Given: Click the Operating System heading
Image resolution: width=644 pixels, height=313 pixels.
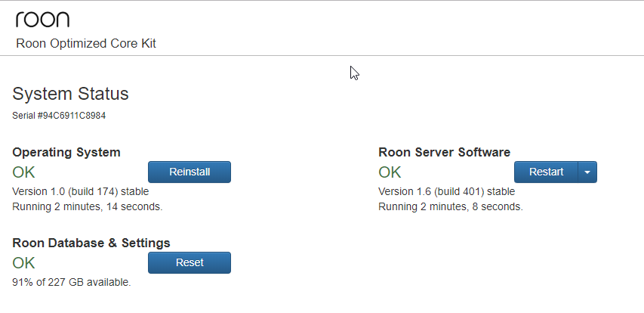Looking at the screenshot, I should (x=66, y=152).
